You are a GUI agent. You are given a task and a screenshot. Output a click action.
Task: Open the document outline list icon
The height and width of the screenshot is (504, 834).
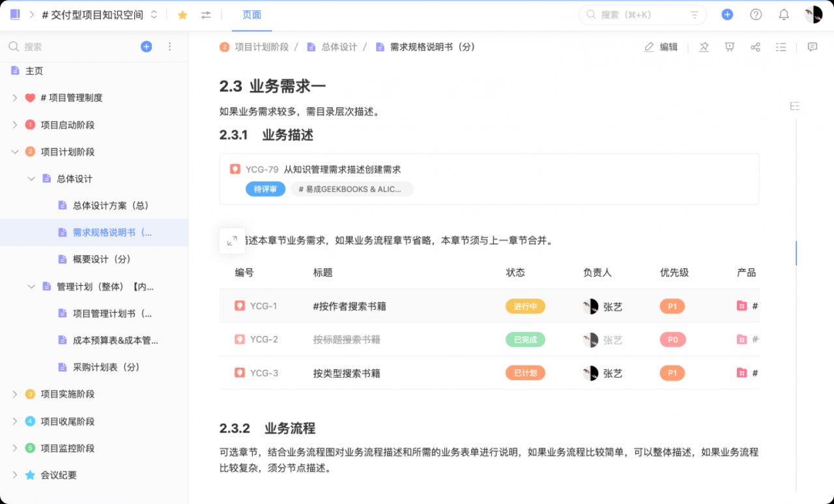(781, 47)
